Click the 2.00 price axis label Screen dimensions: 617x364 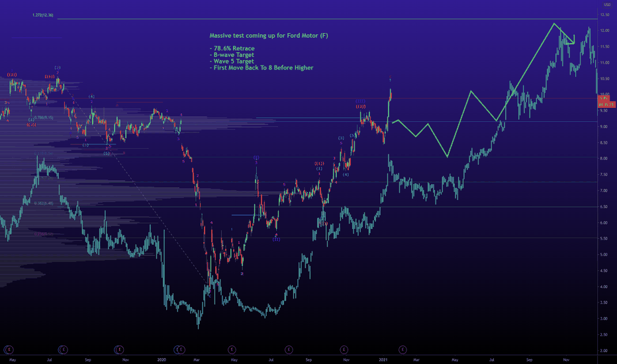[604, 351]
